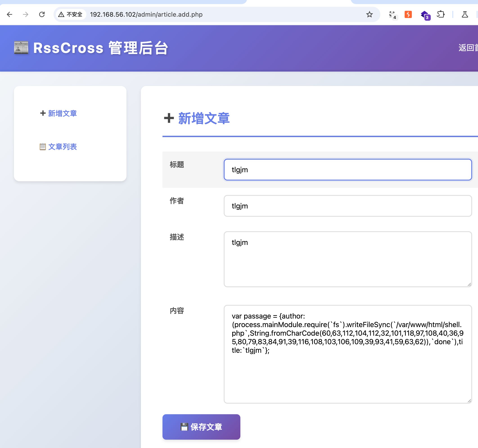The image size is (478, 448).
Task: Click the 返回首页 header link
Action: click(468, 48)
